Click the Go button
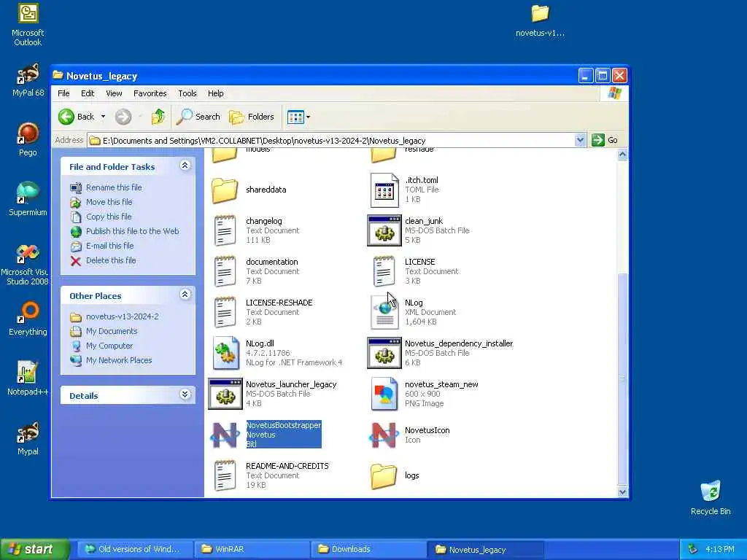This screenshot has width=747, height=560. [x=605, y=140]
